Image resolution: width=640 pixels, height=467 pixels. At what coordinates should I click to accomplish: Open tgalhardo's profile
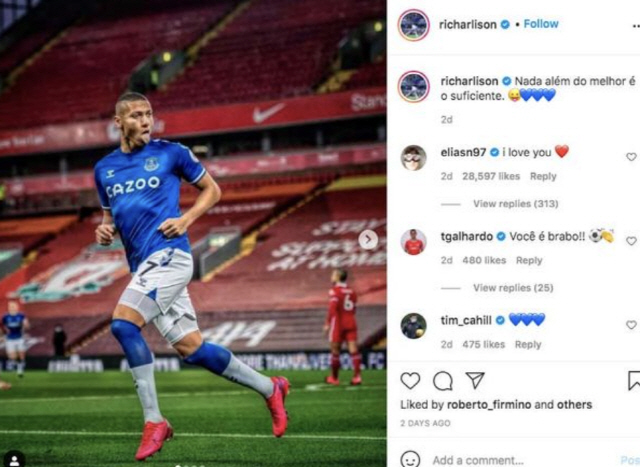pyautogui.click(x=467, y=236)
